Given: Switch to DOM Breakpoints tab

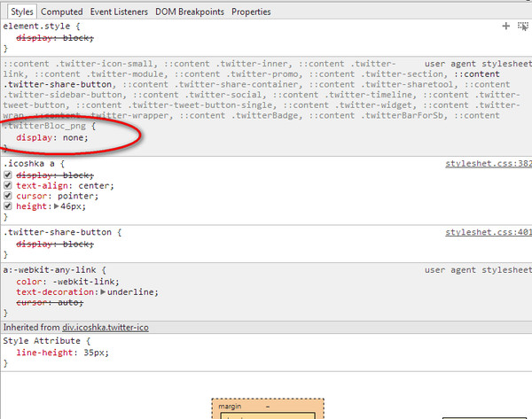Looking at the screenshot, I should [190, 12].
